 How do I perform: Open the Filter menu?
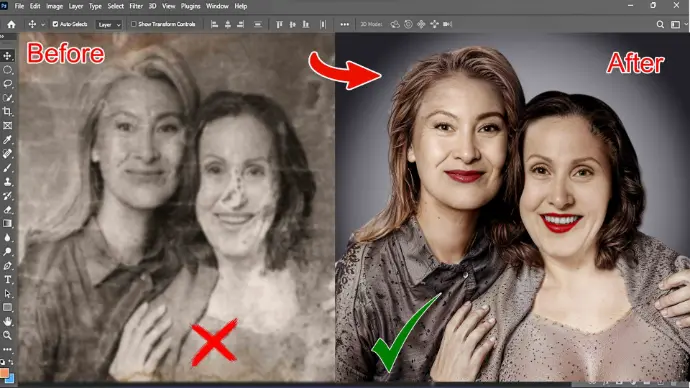[136, 6]
